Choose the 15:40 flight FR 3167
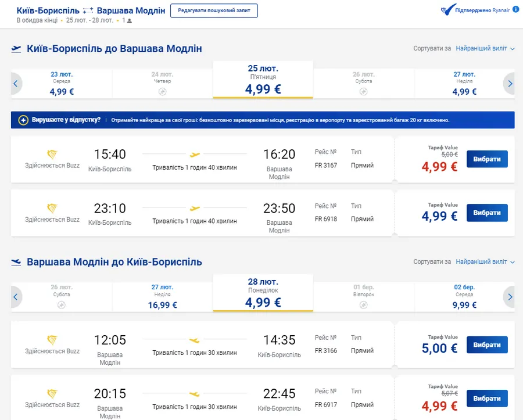This screenshot has width=523, height=420. click(486, 159)
